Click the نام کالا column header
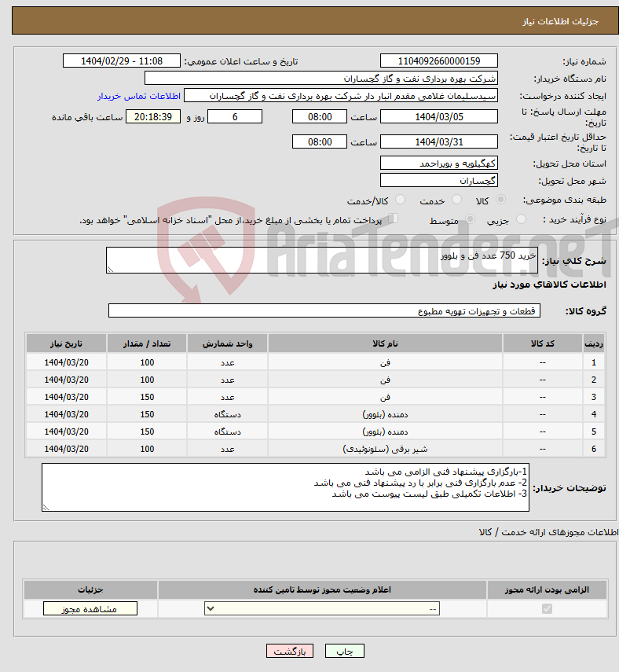 point(385,343)
